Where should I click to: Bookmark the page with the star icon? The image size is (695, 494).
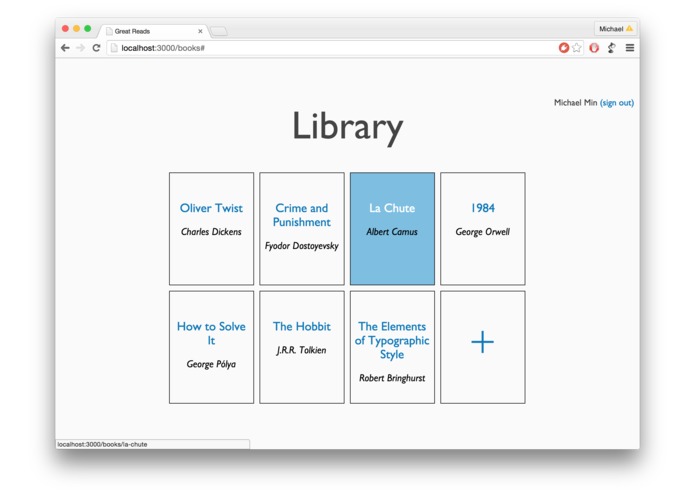point(577,48)
